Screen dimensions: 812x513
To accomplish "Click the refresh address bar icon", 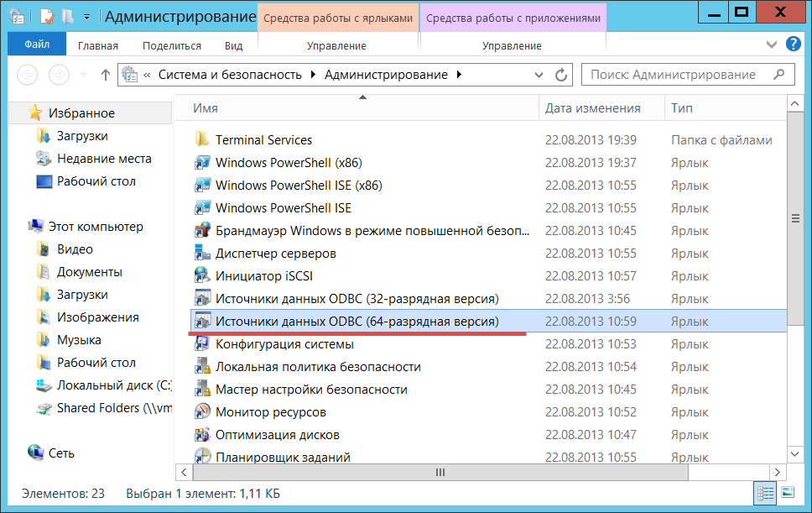I will (x=561, y=75).
